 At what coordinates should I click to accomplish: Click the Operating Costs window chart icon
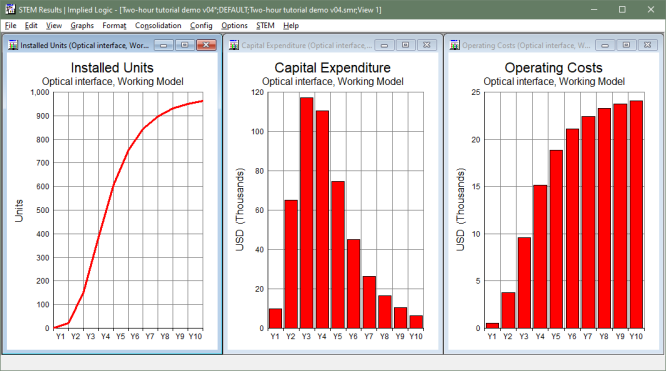[x=455, y=45]
